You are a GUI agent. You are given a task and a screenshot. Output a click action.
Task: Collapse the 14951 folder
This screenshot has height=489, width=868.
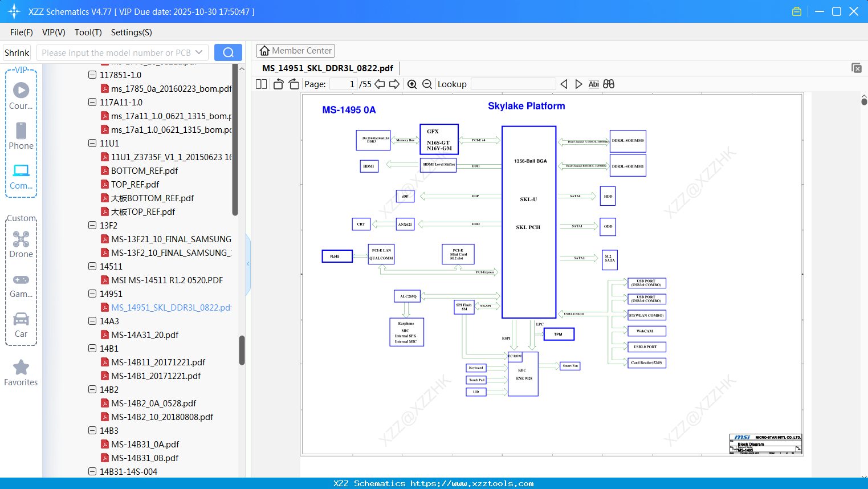point(92,294)
